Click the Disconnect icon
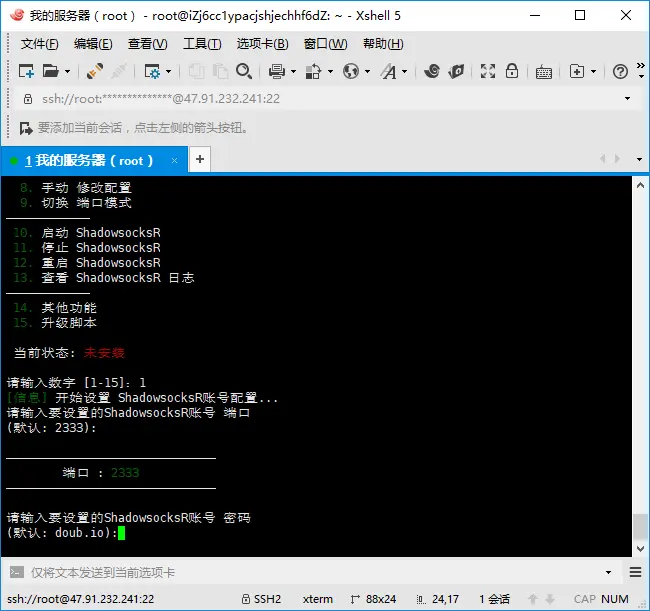Viewport: 650px width, 611px height. [119, 71]
